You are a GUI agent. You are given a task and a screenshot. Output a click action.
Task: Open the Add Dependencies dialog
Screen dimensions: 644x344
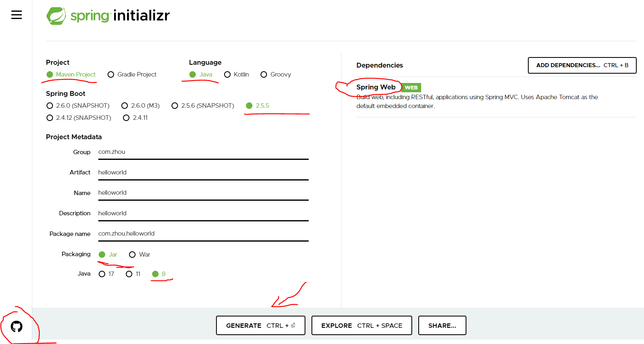tap(582, 65)
